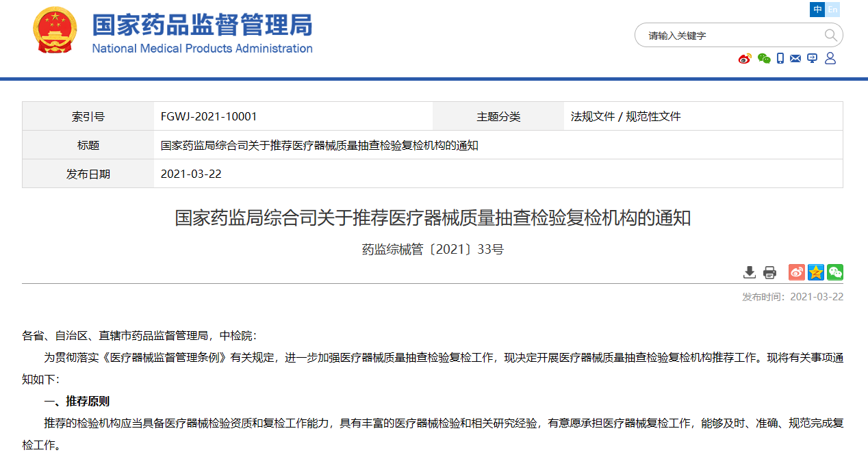Download the document using the download icon
868x459 pixels.
750,272
